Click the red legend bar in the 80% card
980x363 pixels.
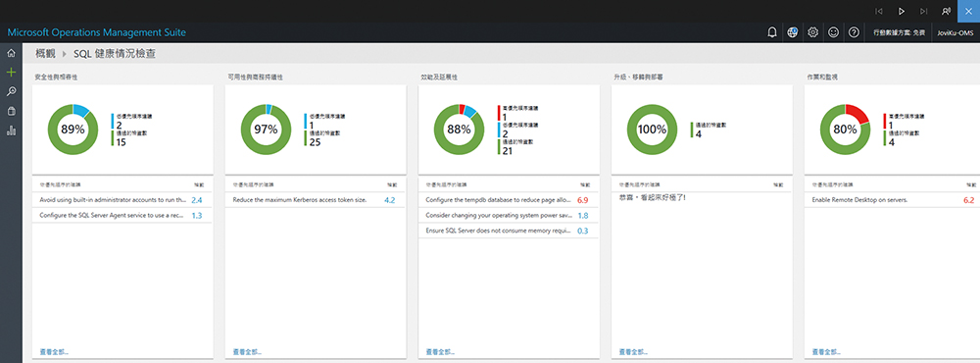[x=885, y=121]
